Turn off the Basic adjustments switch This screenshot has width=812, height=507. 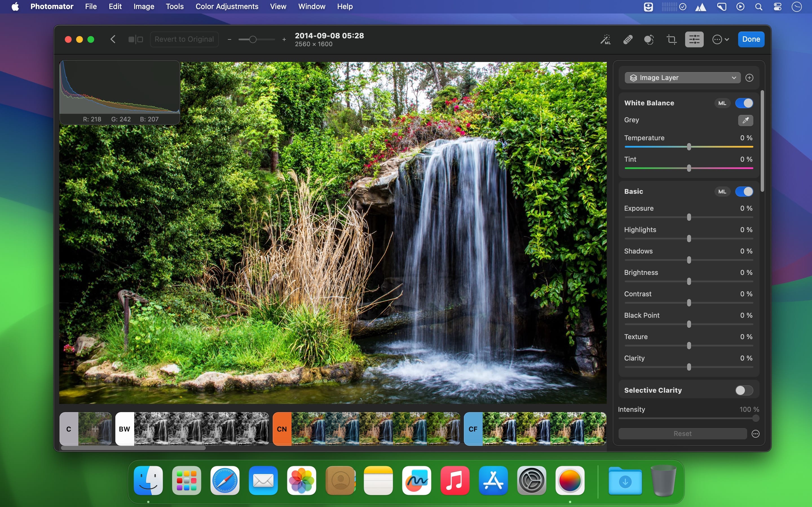click(744, 192)
